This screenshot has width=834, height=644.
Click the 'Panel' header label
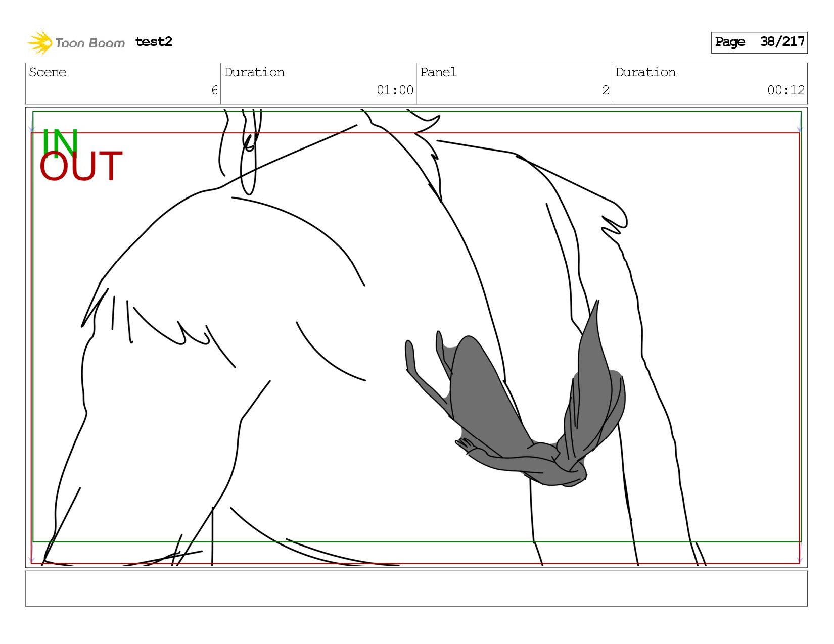pos(438,72)
